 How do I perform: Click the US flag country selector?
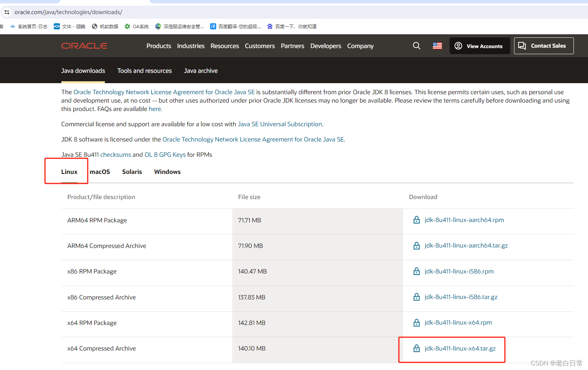coord(437,46)
